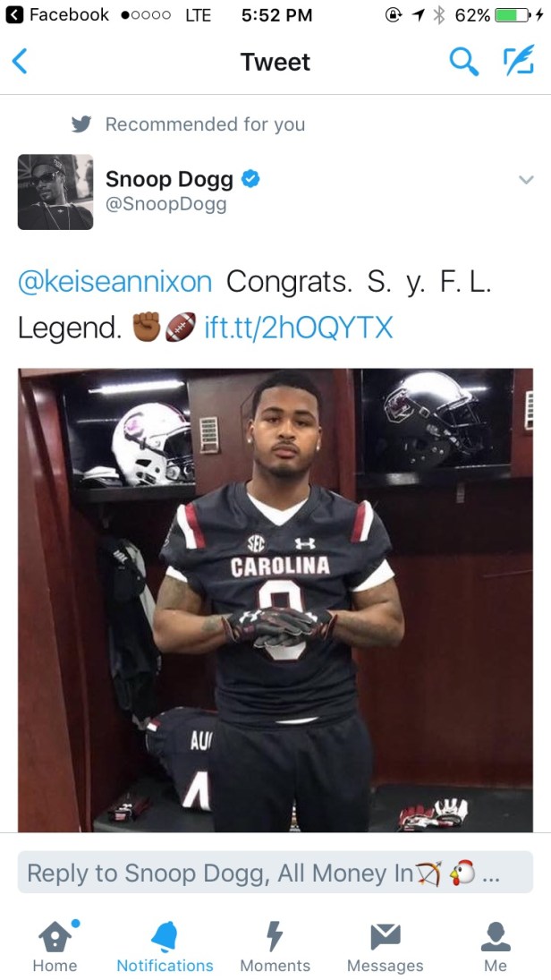Open the Moments tab
This screenshot has height=980, width=551.
point(275,946)
